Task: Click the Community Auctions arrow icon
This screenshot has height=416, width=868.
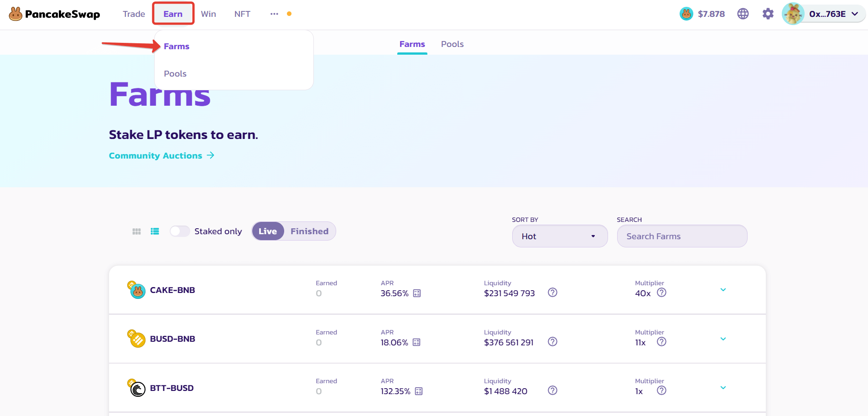Action: 210,155
